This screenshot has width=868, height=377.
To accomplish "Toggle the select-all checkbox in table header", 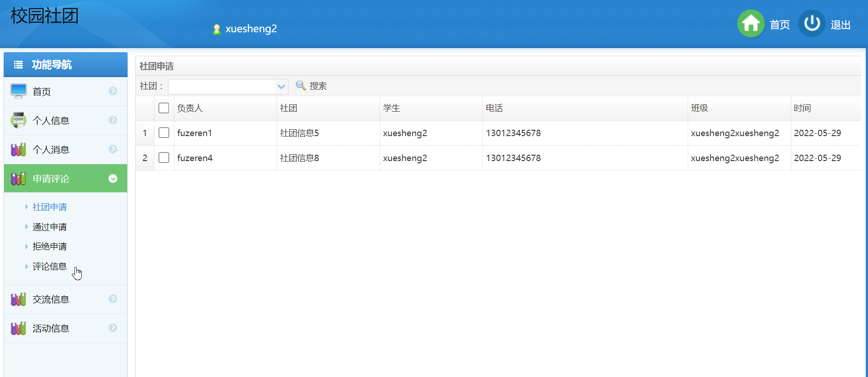I will (x=164, y=108).
